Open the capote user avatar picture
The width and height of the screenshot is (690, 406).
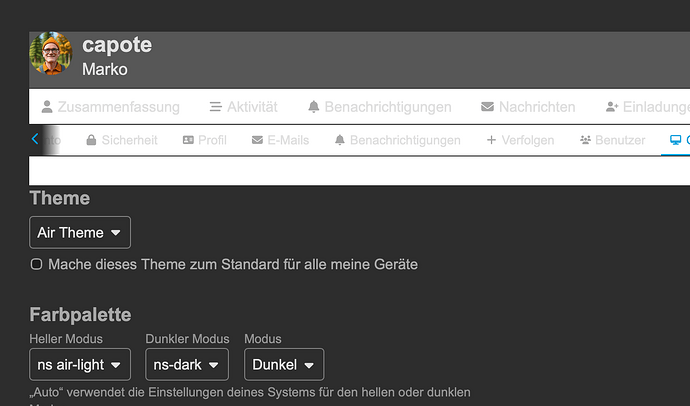51,53
